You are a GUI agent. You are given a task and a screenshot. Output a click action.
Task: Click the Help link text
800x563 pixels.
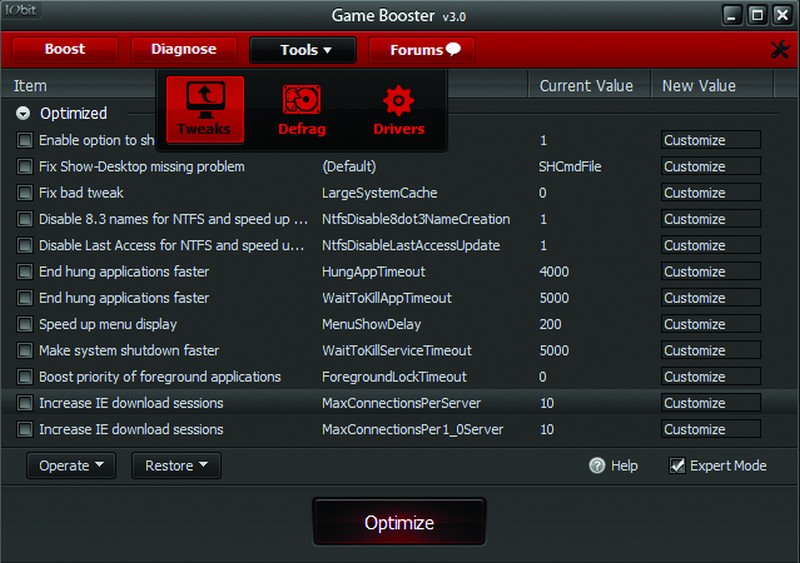click(624, 466)
